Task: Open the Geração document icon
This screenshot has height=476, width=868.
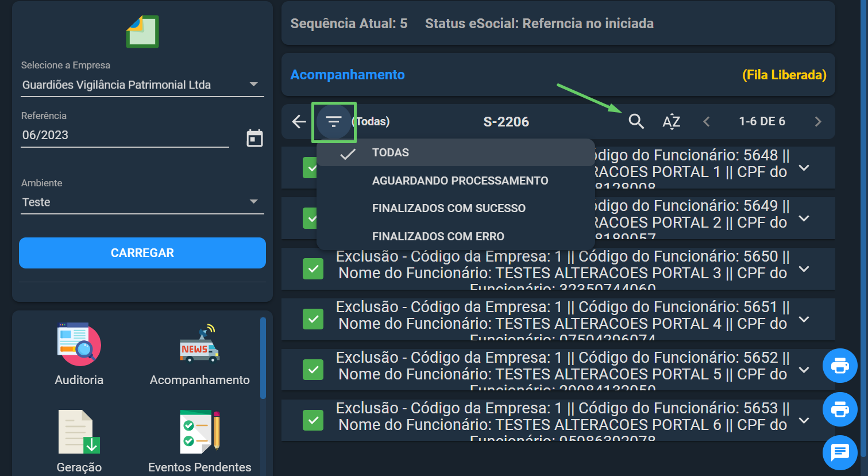Action: 79,432
